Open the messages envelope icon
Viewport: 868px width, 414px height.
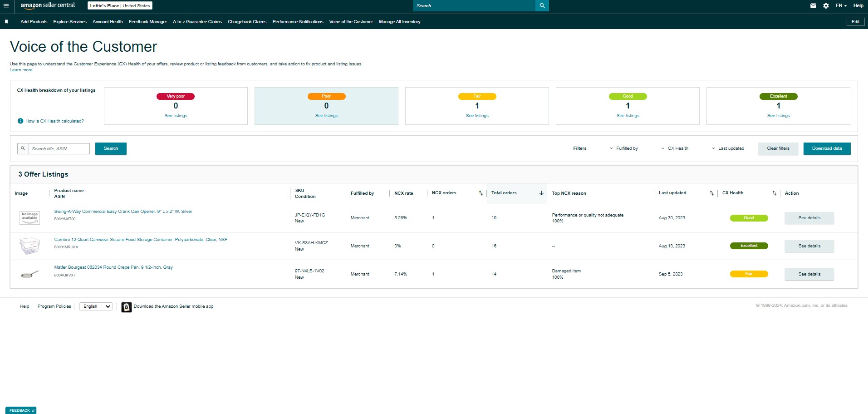click(x=813, y=6)
